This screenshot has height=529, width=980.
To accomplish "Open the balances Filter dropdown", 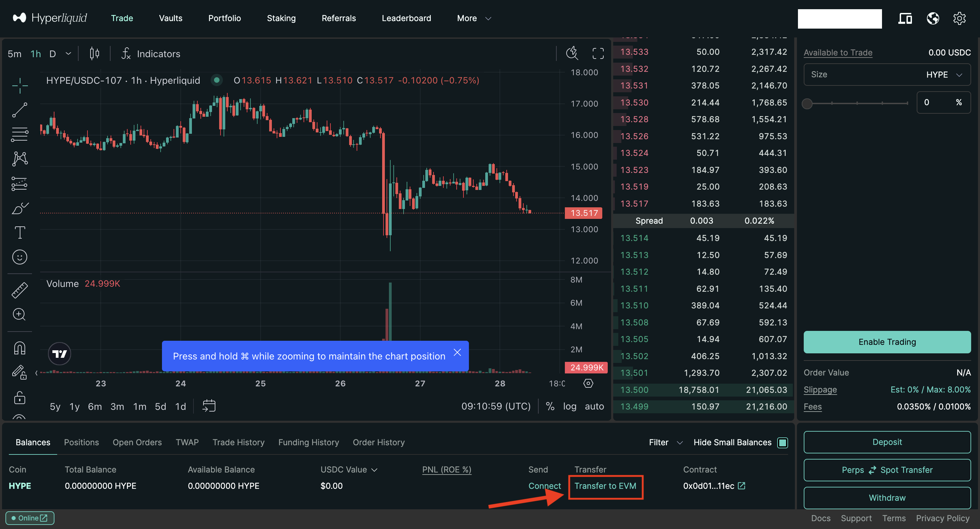I will click(666, 442).
